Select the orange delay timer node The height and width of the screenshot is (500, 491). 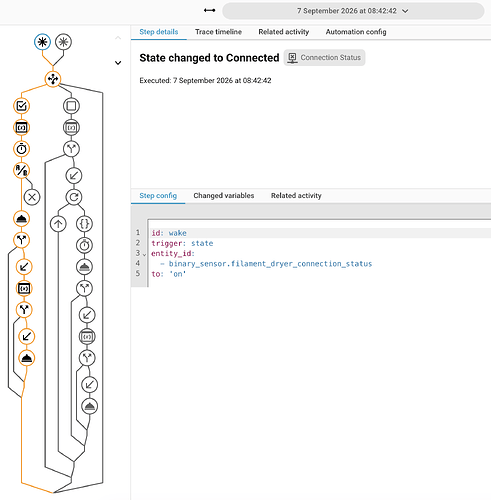click(22, 149)
